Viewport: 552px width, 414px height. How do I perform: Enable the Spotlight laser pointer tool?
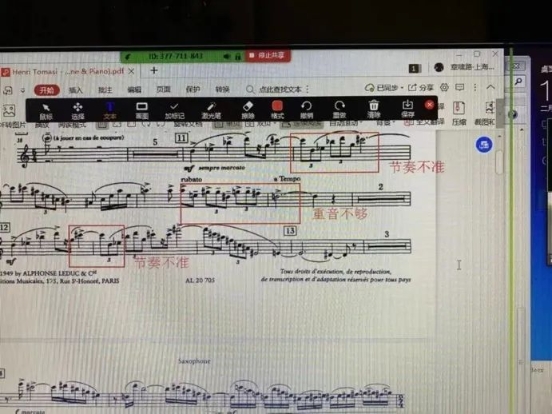[x=211, y=111]
